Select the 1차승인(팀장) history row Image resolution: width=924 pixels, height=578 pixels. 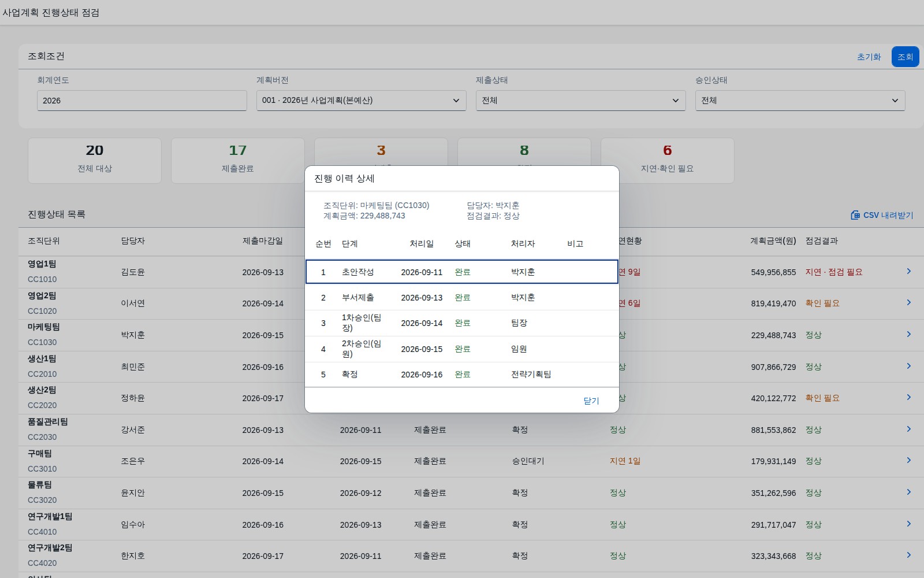pyautogui.click(x=462, y=323)
